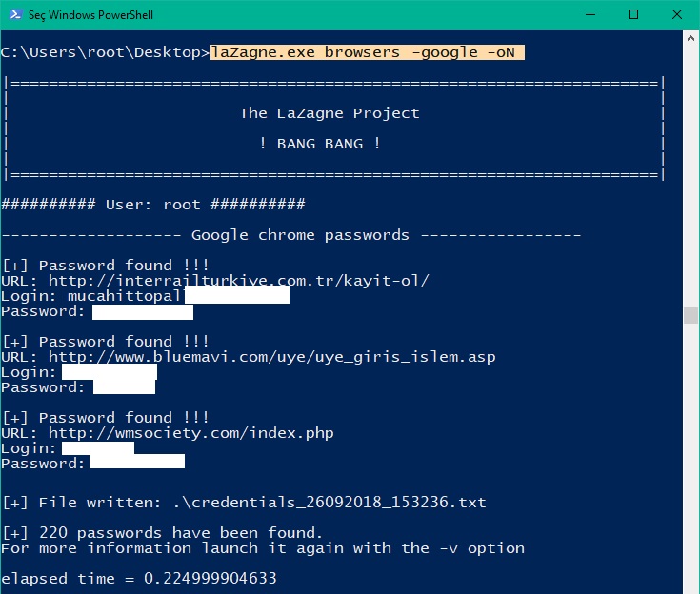
Task: Click the scroll up arrow of the scrollbar
Action: 690,39
